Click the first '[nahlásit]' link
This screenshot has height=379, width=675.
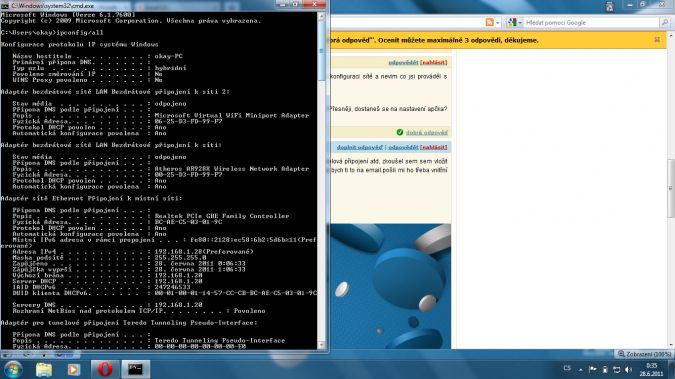point(433,62)
